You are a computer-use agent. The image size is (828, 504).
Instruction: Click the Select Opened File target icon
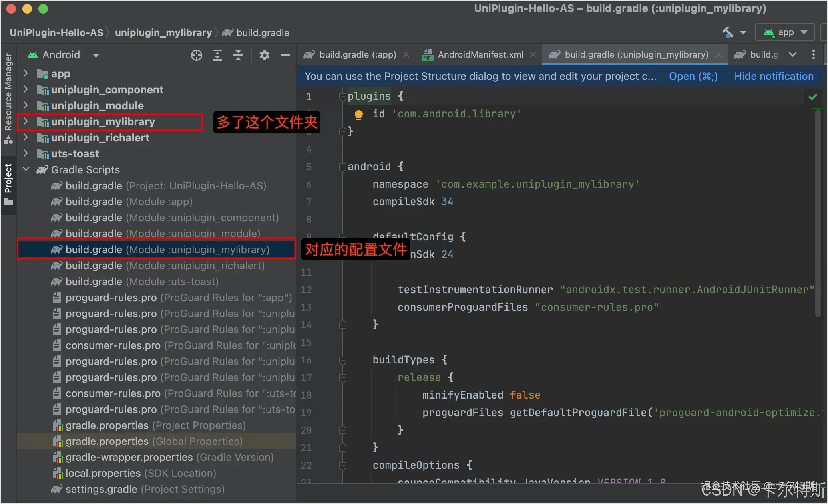coord(196,55)
